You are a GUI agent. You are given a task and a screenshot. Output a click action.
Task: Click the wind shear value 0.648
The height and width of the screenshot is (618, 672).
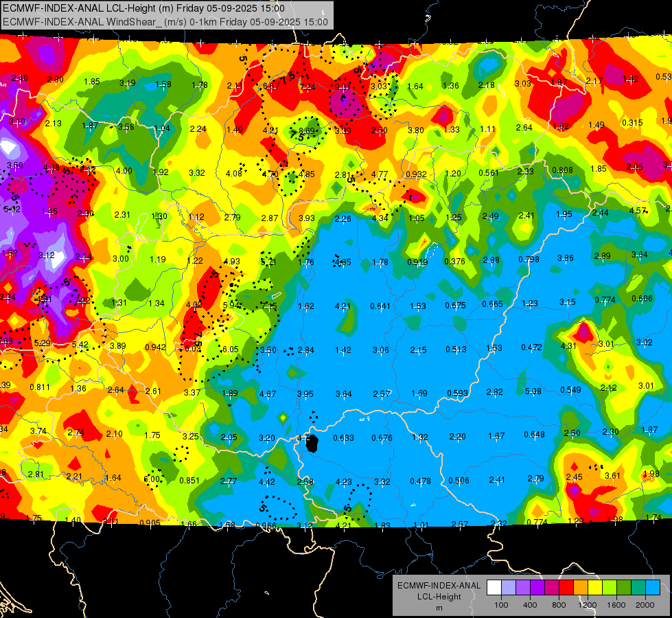[535, 435]
